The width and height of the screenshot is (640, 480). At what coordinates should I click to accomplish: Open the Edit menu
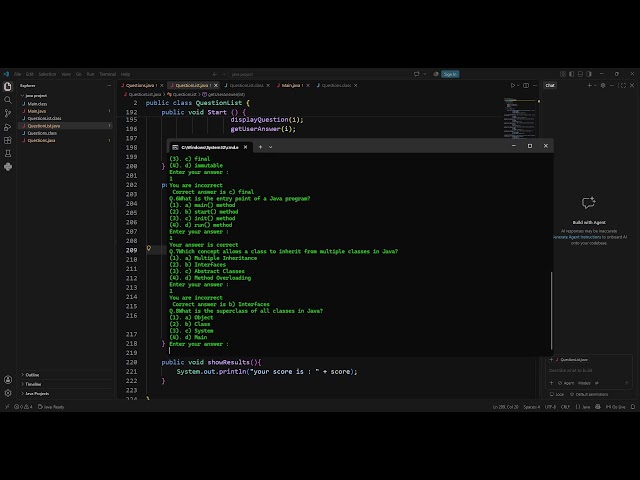[x=30, y=74]
